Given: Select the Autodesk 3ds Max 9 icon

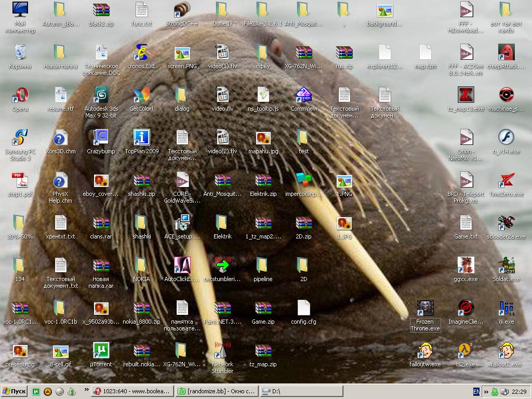Looking at the screenshot, I should (x=101, y=96).
